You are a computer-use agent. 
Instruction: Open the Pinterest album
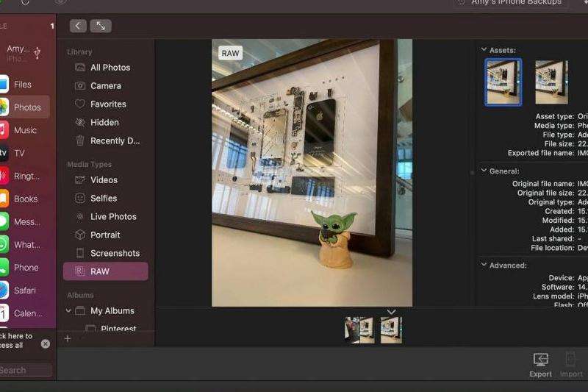[112, 329]
